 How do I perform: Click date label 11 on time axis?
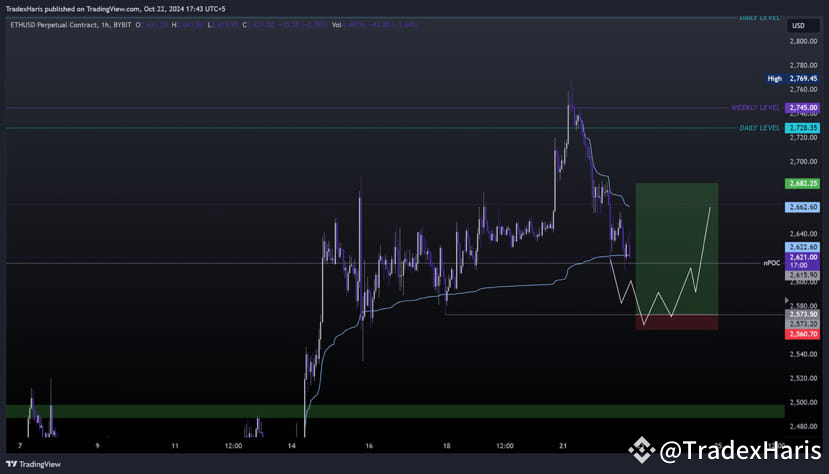[x=175, y=446]
